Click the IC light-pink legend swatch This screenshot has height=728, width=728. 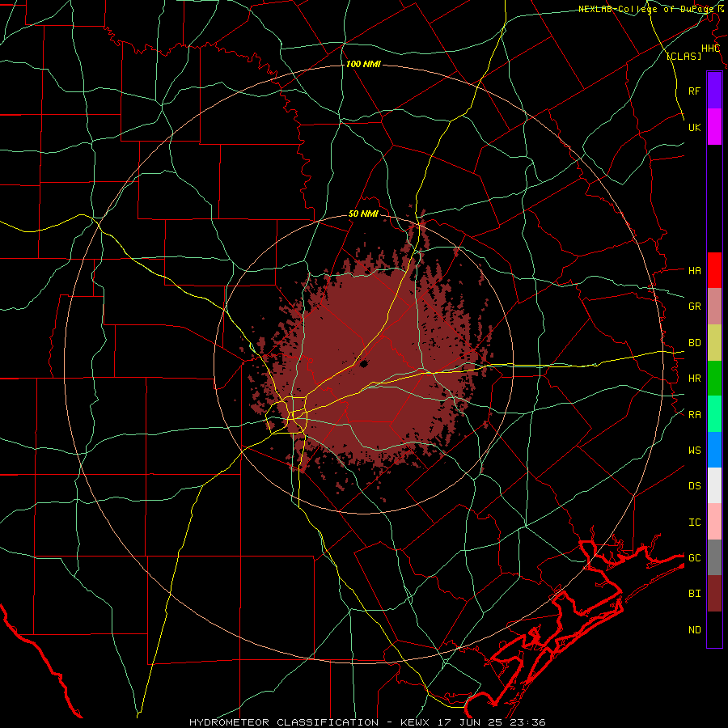[714, 522]
